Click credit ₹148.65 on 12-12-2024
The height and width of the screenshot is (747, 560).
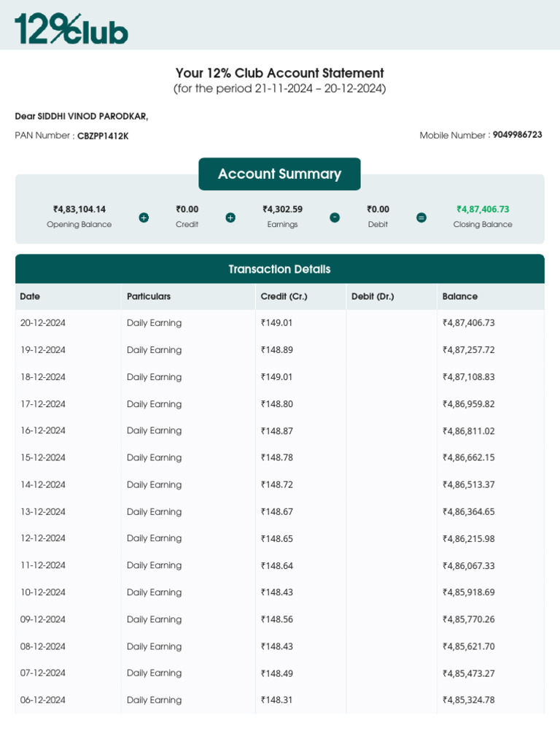pyautogui.click(x=276, y=538)
